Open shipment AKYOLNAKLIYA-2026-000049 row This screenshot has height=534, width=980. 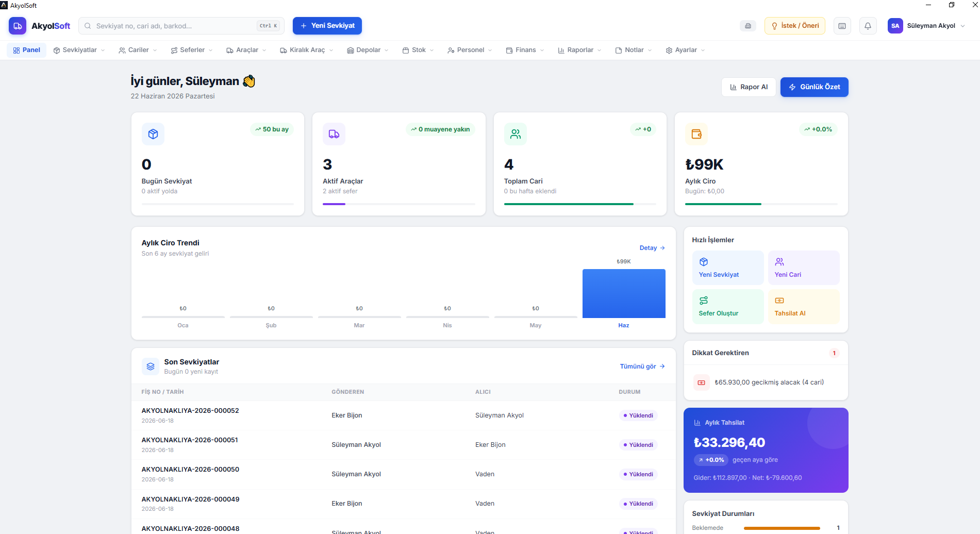tap(404, 504)
